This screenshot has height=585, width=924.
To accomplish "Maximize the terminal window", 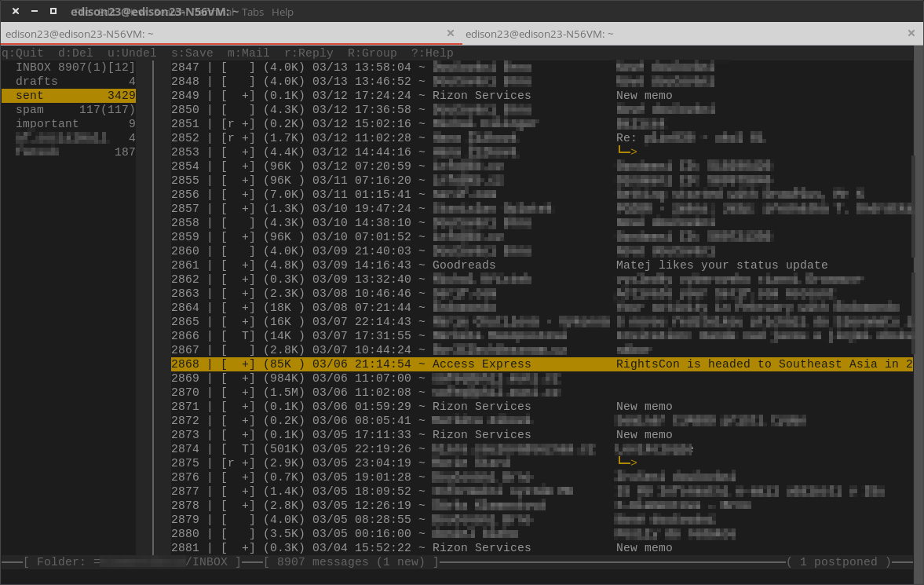I will click(53, 11).
